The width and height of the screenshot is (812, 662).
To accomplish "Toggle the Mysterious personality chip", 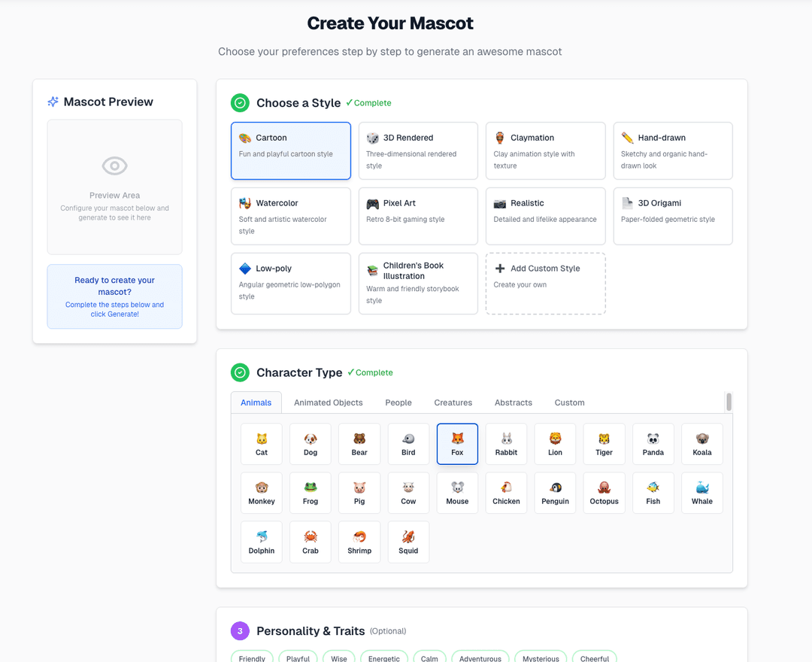I will tap(541, 658).
